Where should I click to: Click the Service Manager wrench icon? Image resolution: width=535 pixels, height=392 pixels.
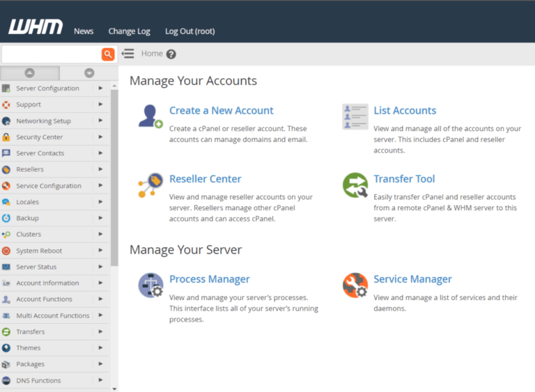pos(355,285)
